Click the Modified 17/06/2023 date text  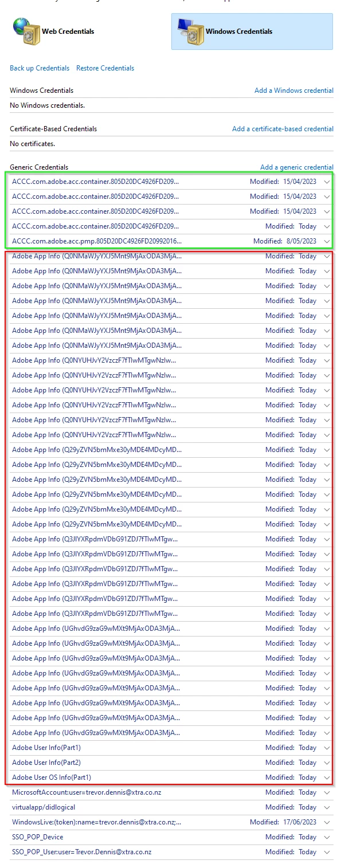pos(283,822)
